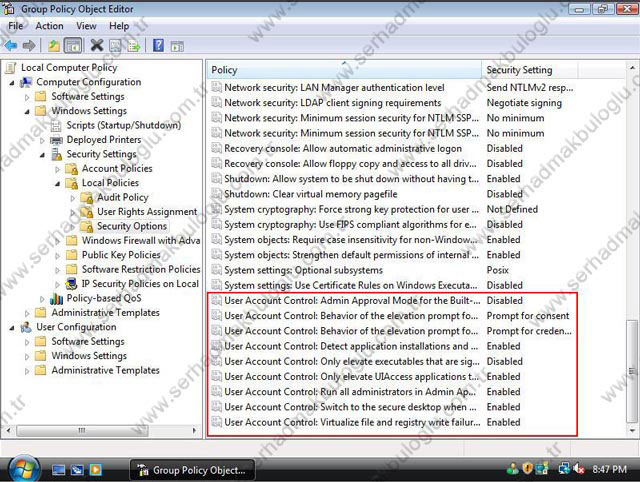Image resolution: width=640 pixels, height=482 pixels.
Task: Toggle the Show/Hide Console Tree icon
Action: click(73, 46)
